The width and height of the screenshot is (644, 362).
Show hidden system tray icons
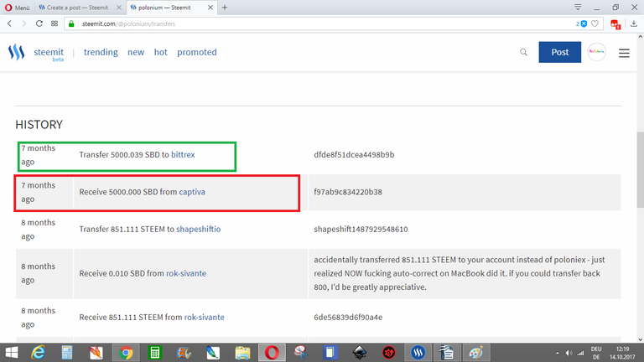558,353
